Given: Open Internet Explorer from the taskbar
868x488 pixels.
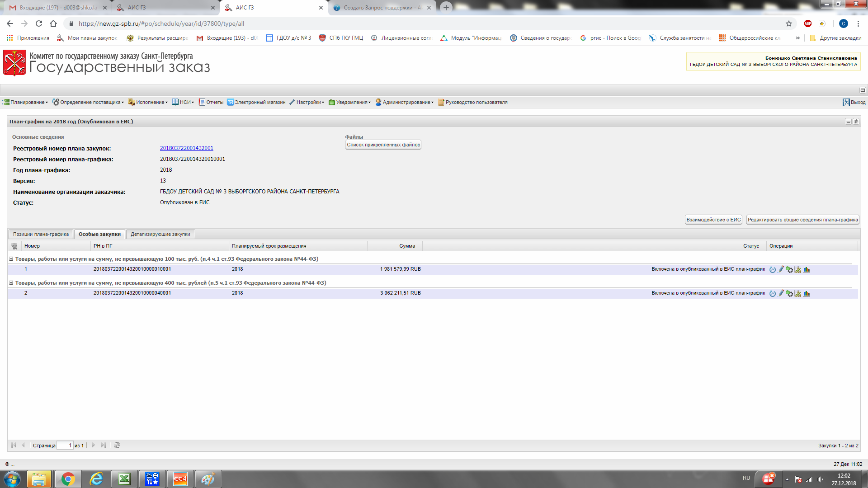Looking at the screenshot, I should click(96, 479).
